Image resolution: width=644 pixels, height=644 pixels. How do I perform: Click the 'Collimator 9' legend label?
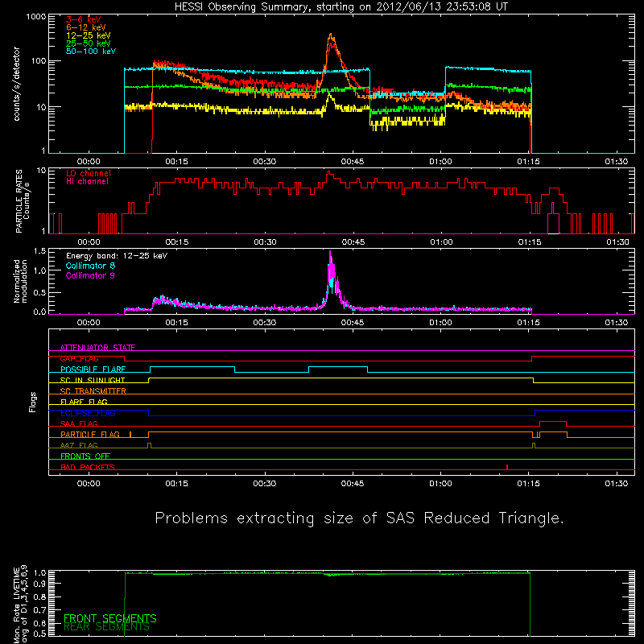click(x=90, y=275)
